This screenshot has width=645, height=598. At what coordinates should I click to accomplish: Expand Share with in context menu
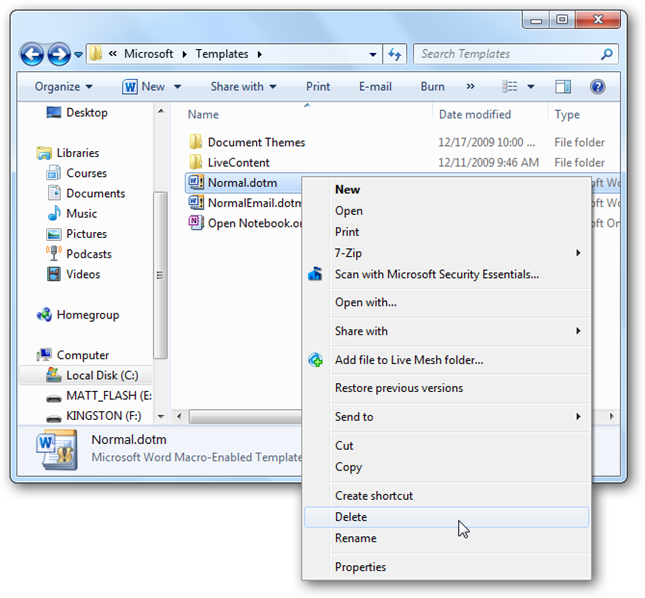tap(446, 331)
